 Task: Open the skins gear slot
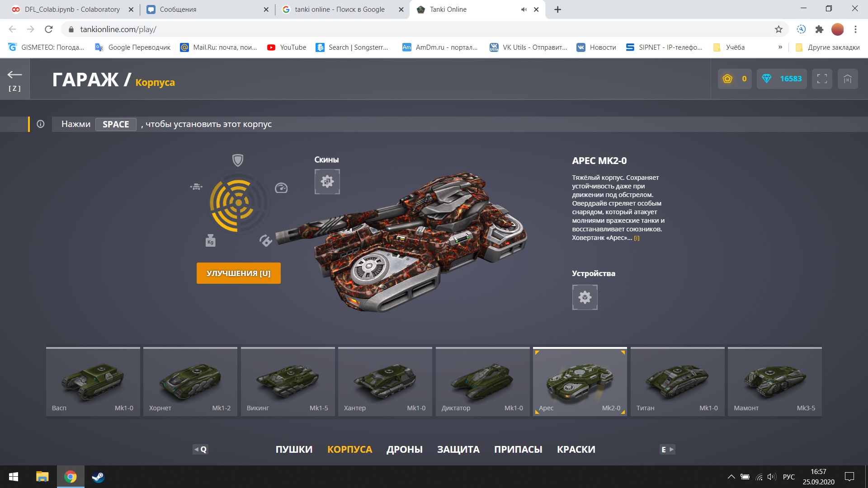click(327, 182)
